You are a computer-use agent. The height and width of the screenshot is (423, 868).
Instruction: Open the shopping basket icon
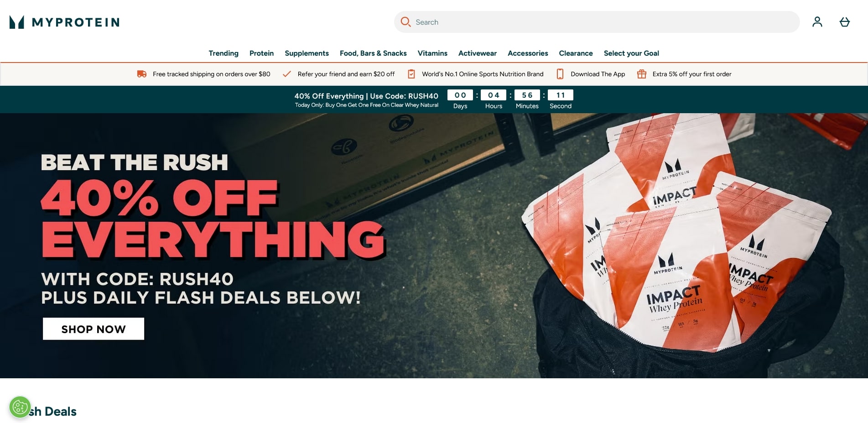point(844,22)
